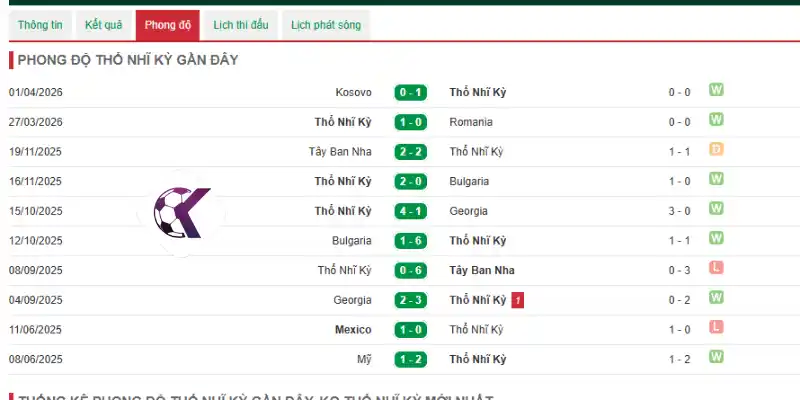Click the L badge on Mexico match row
800x400 pixels.
[x=716, y=327]
